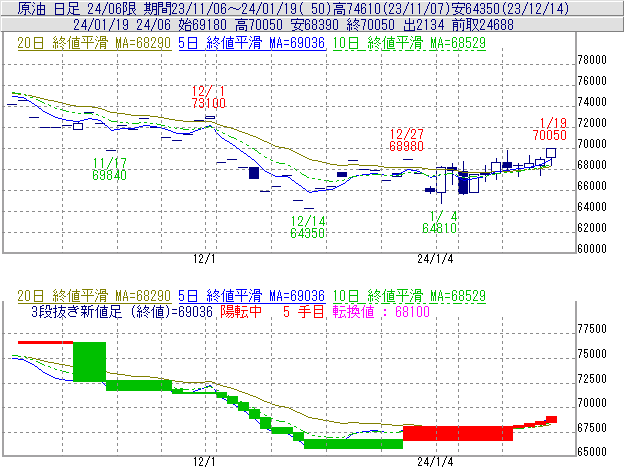Click the latest white candlestick near 70050
624x475 pixels.
tap(551, 153)
